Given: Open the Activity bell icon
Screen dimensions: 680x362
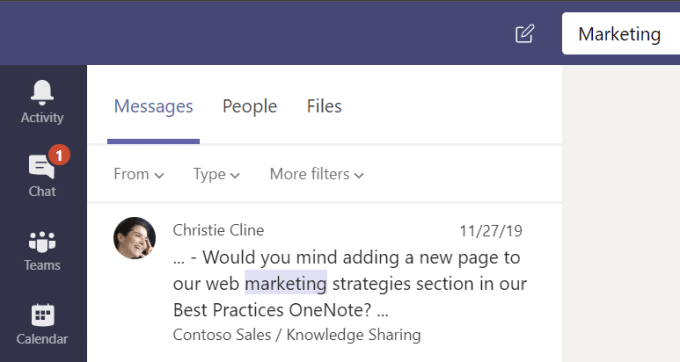Looking at the screenshot, I should click(x=42, y=92).
